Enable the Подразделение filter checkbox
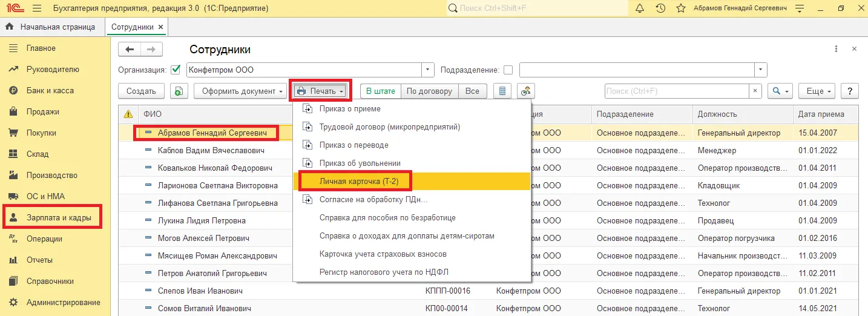 click(x=508, y=70)
